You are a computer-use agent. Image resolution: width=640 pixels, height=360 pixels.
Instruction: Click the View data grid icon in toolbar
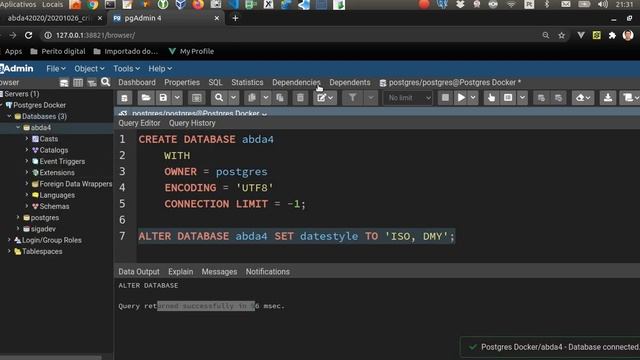(x=196, y=98)
